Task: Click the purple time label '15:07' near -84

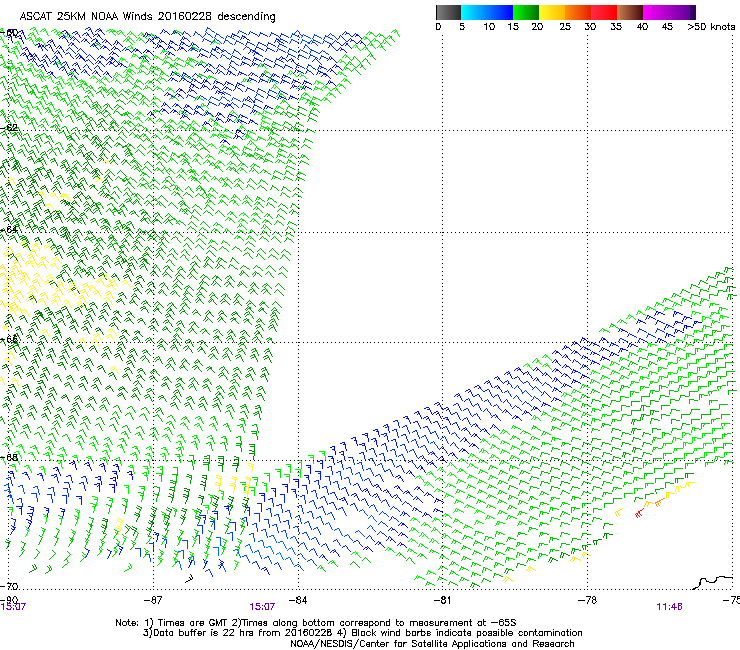Action: click(262, 607)
